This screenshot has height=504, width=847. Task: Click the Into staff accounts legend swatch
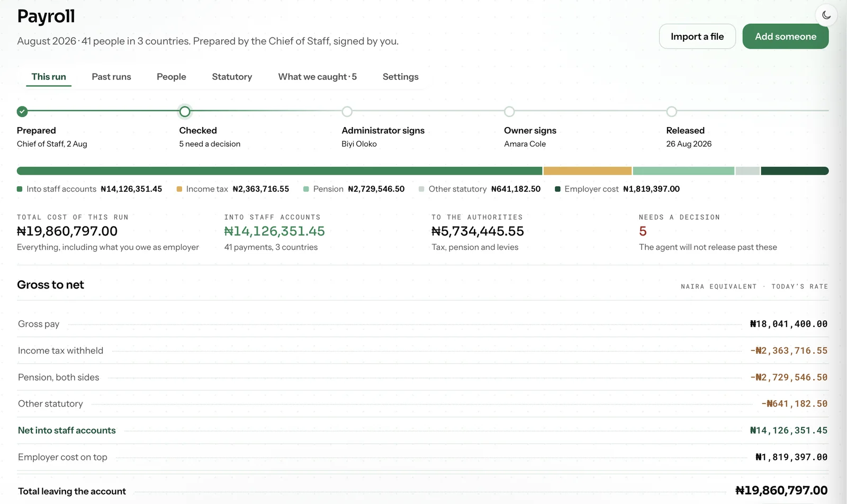click(x=20, y=189)
